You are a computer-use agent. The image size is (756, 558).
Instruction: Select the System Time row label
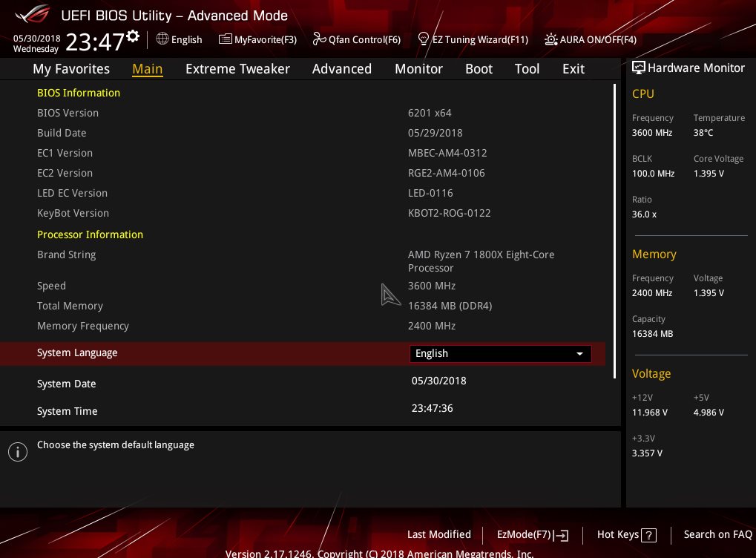click(67, 411)
